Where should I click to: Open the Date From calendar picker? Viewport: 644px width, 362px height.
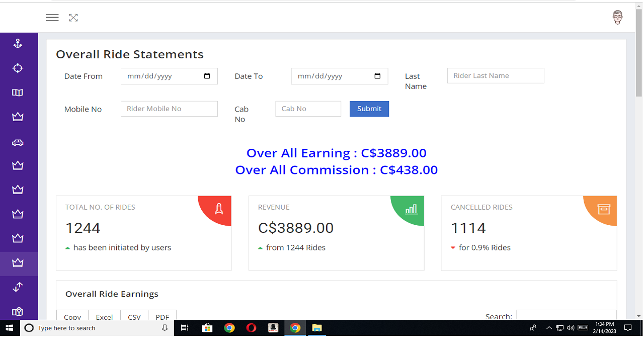tap(207, 76)
